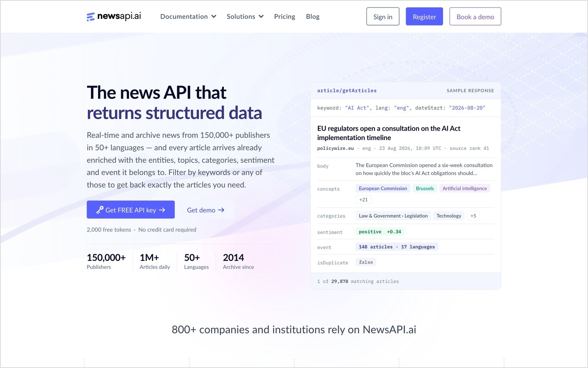Select the Technology category tag
Viewport: 588px width, 368px height.
(449, 216)
